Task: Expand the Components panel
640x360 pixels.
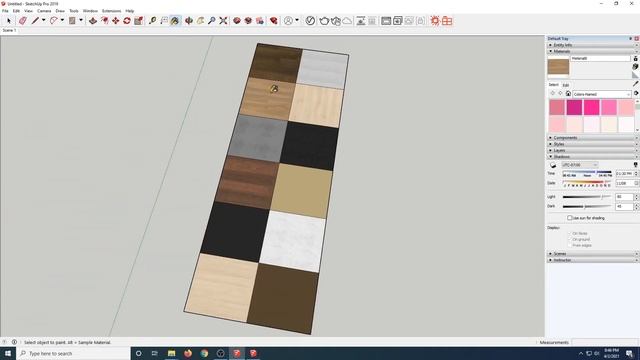Action: click(592, 138)
